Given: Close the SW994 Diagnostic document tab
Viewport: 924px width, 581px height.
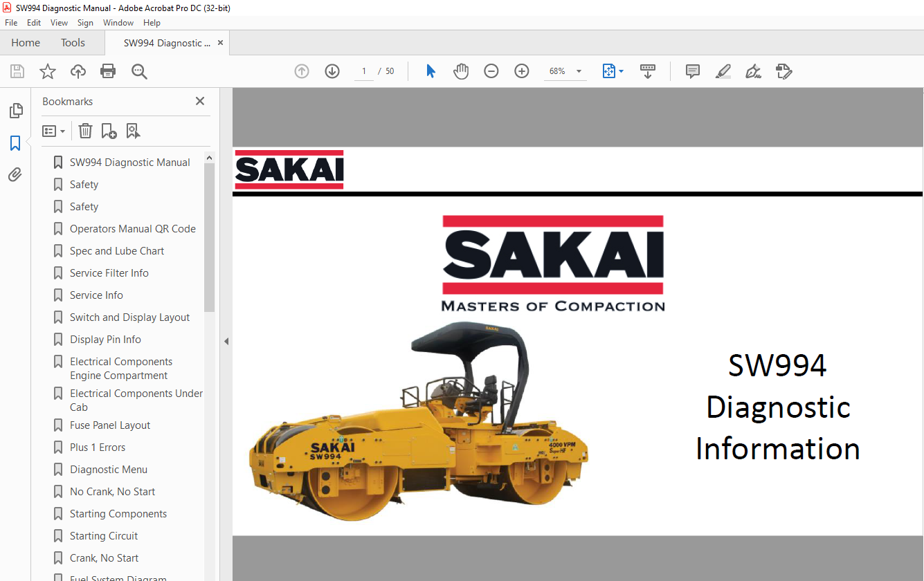Looking at the screenshot, I should (x=220, y=43).
